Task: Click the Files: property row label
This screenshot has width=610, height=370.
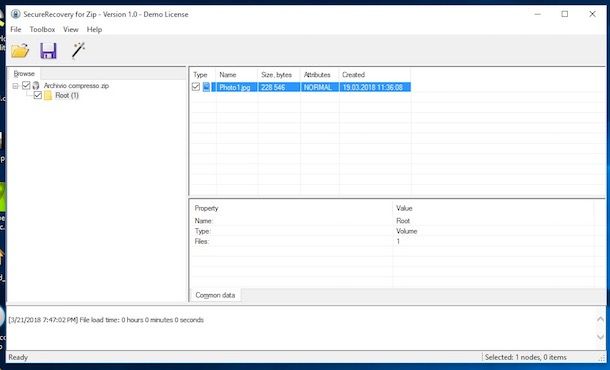Action: 202,242
